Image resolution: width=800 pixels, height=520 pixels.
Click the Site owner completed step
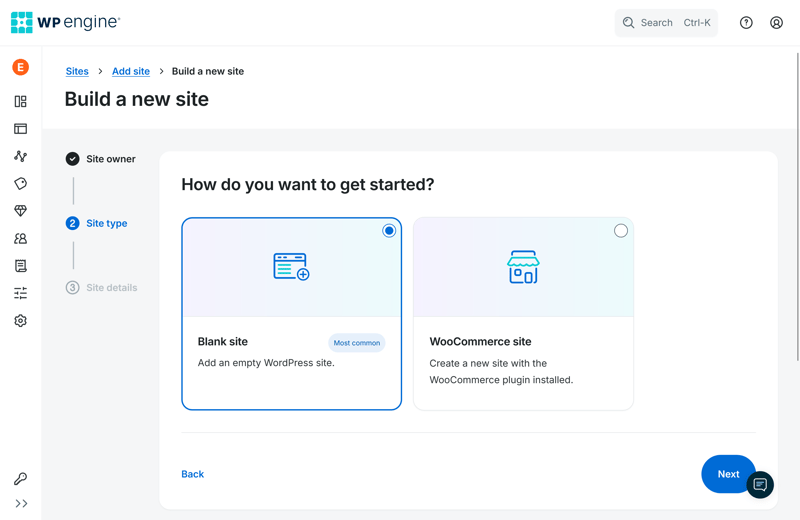101,159
